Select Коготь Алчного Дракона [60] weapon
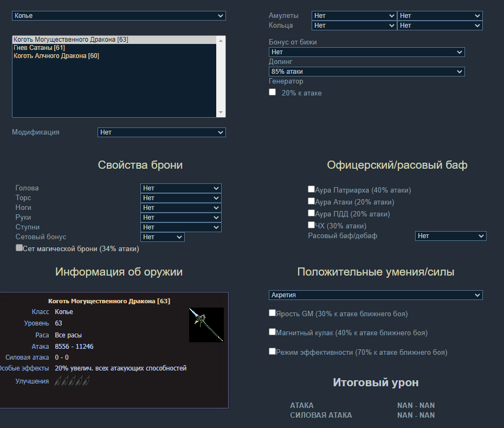504x428 pixels. [114, 56]
